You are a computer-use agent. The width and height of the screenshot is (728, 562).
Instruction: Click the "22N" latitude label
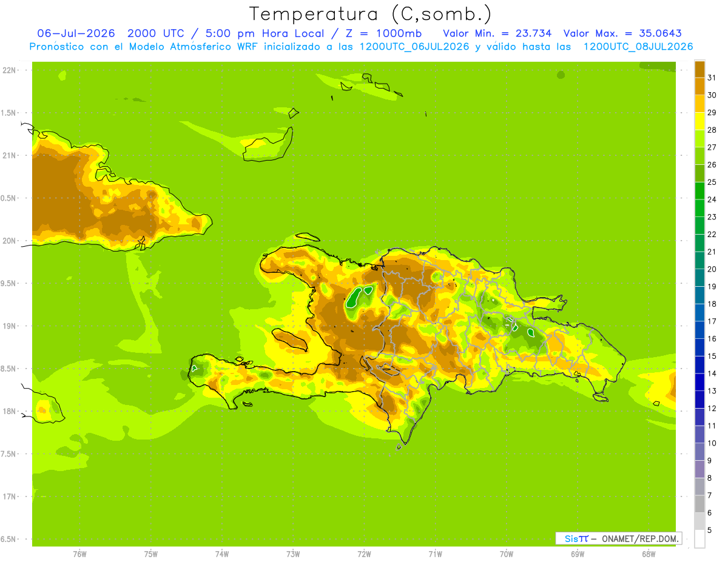coord(9,70)
